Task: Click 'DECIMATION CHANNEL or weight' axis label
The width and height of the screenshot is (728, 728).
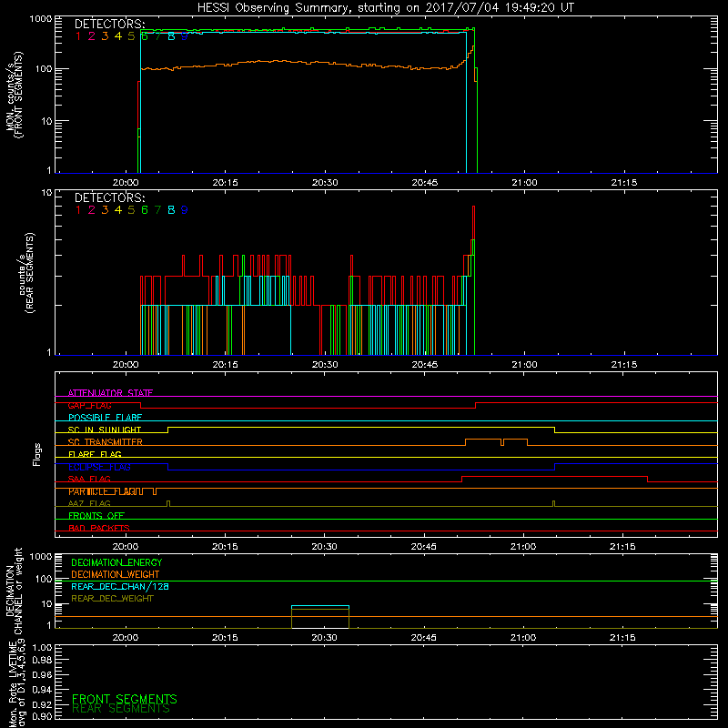Action: click(x=15, y=591)
